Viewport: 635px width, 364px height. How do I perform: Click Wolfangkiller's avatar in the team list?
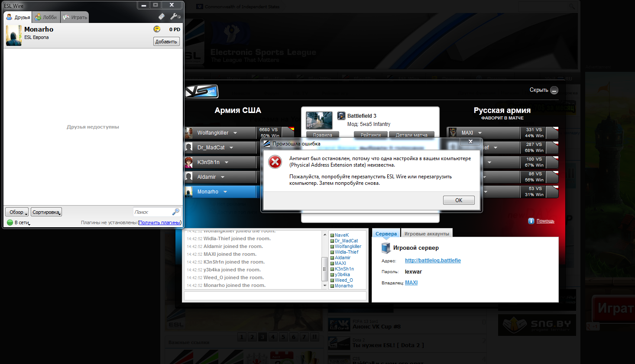(x=189, y=133)
